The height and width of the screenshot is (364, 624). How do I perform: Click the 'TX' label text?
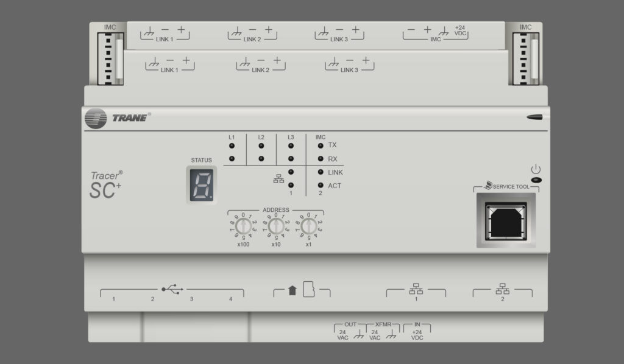[332, 145]
